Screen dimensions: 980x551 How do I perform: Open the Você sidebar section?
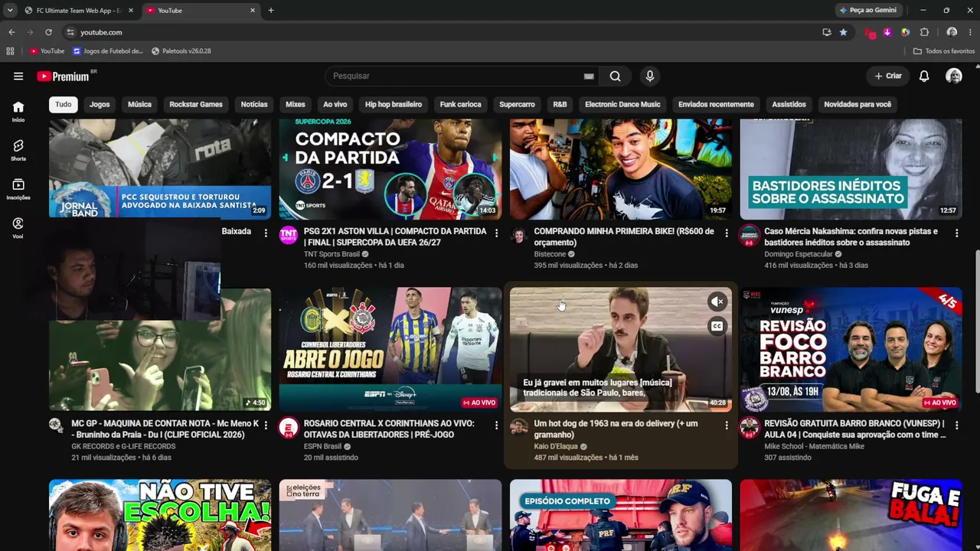point(18,227)
